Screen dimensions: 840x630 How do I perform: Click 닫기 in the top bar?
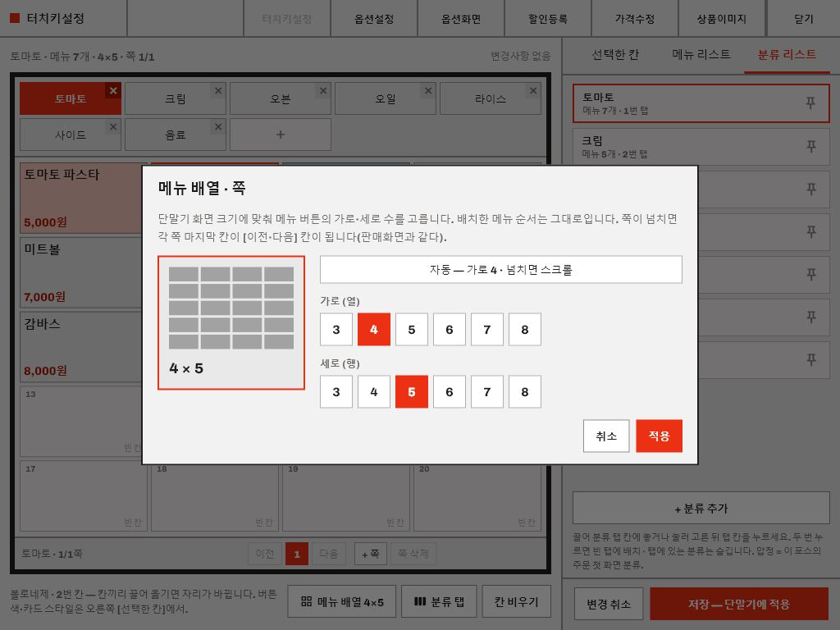click(x=804, y=19)
